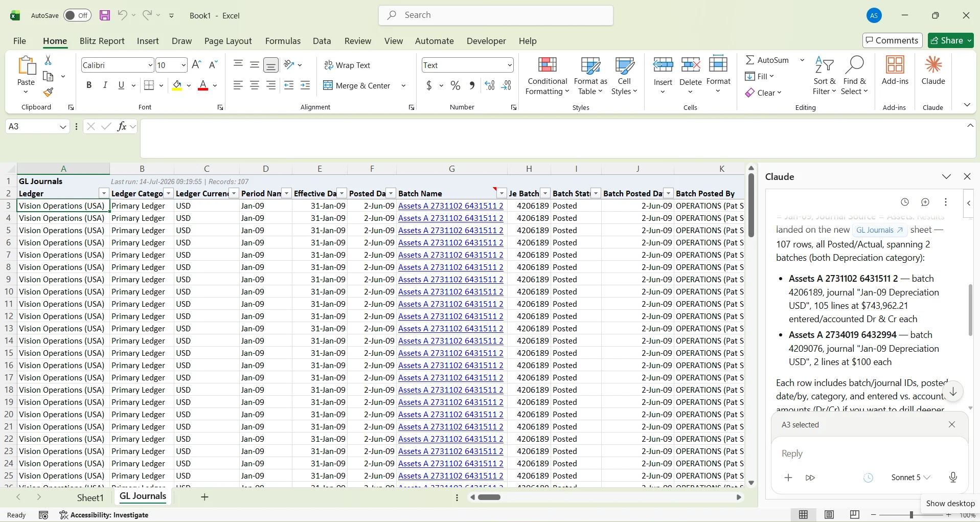
Task: Open Sort & Filter menu
Action: pyautogui.click(x=824, y=76)
